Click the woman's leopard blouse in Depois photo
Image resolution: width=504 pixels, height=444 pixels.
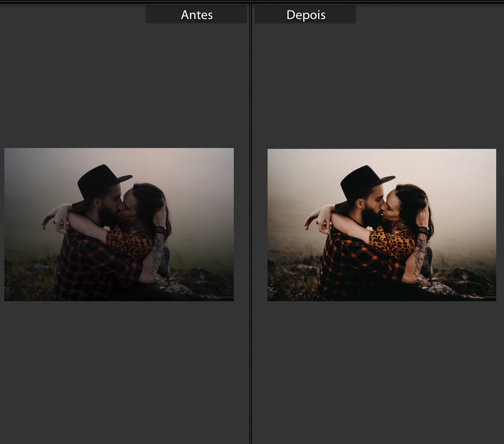(391, 243)
